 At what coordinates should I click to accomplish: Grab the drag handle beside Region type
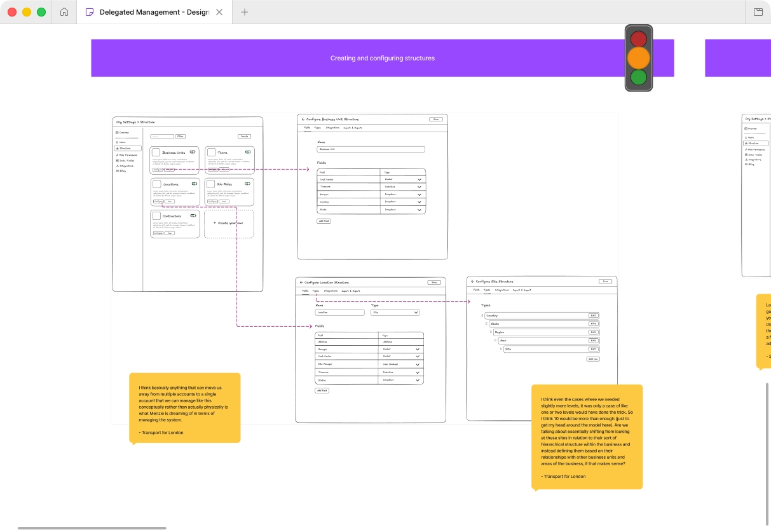(491, 332)
